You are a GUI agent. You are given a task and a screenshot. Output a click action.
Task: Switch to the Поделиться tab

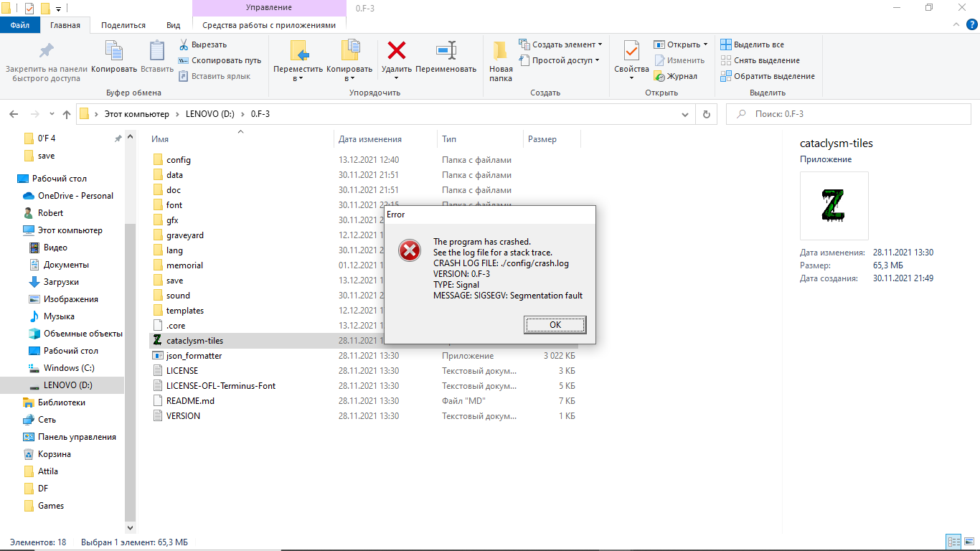click(x=123, y=25)
